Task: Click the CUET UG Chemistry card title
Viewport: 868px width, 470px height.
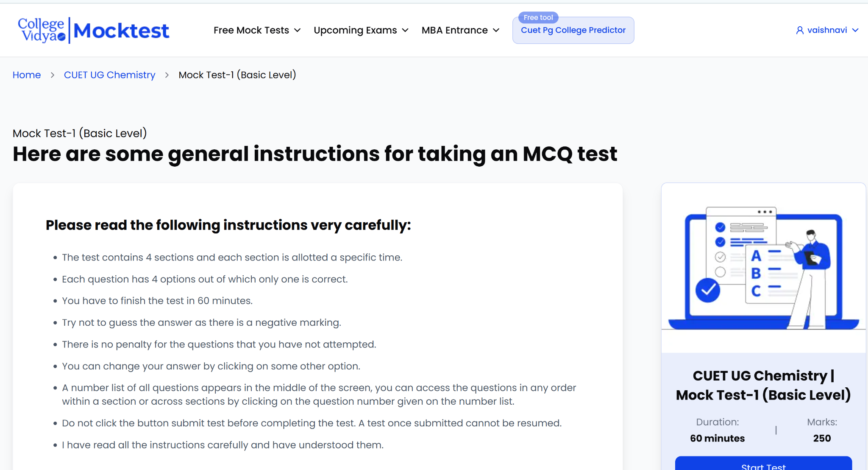Action: tap(763, 385)
